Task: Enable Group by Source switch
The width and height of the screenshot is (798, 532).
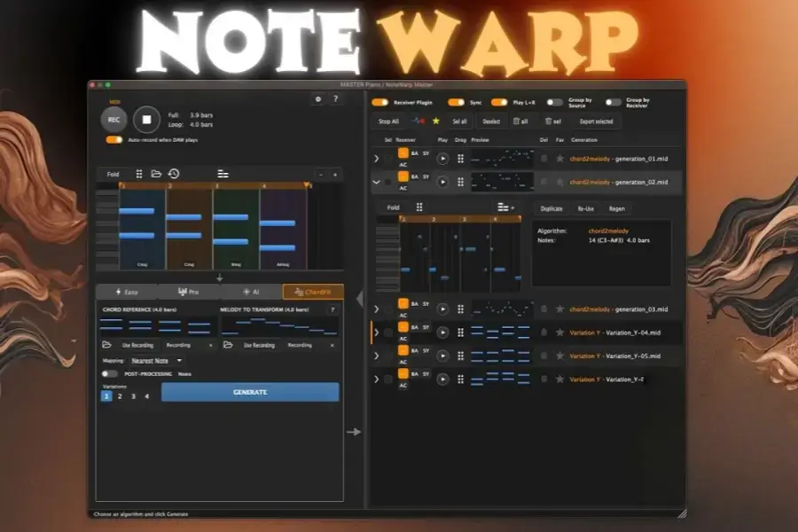Action: coord(555,102)
